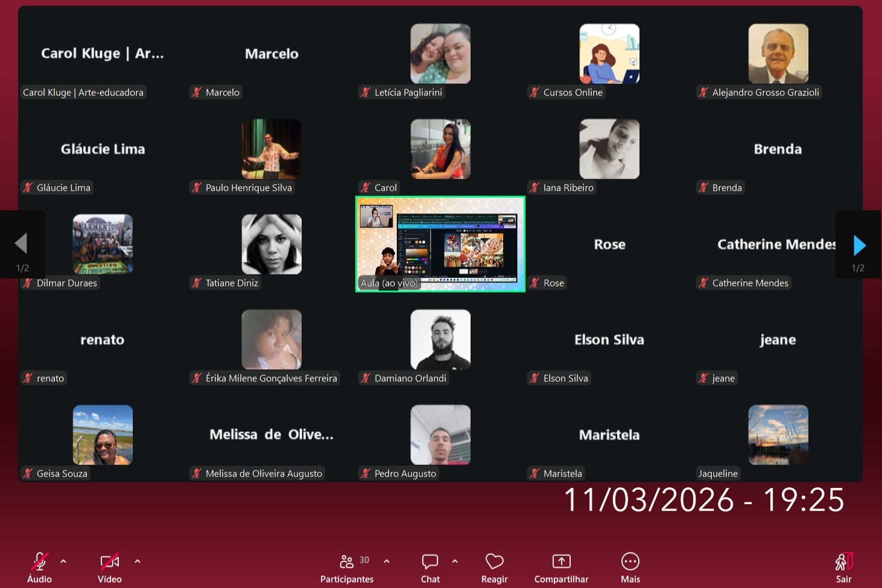Image resolution: width=882 pixels, height=588 pixels.
Task: Click muted mic icon beside Melissa de Oliveira Augusto
Action: tap(197, 473)
